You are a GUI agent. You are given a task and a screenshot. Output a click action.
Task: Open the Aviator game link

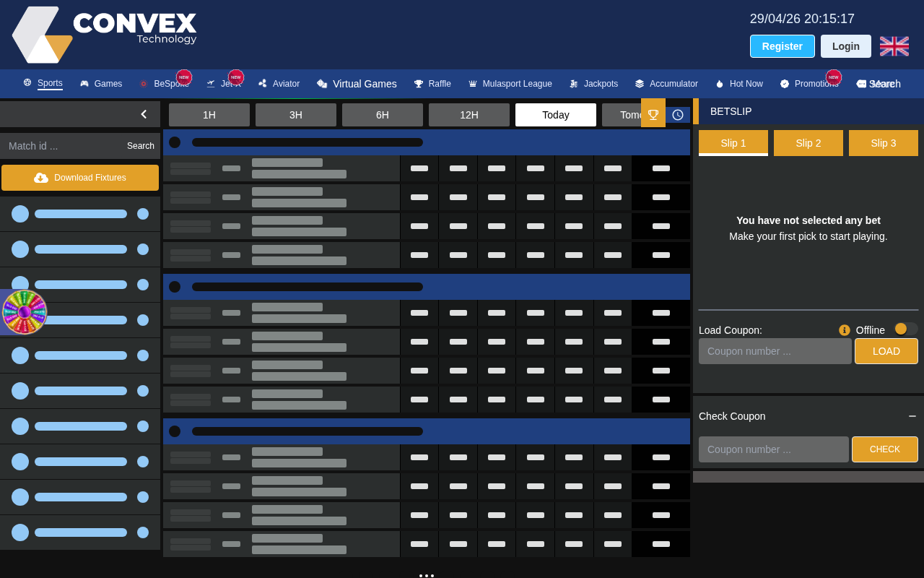[279, 84]
